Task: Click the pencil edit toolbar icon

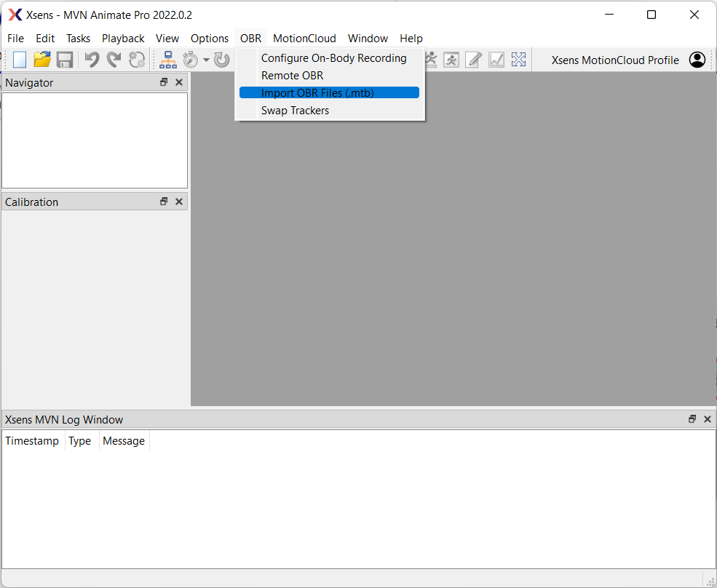Action: 474,60
